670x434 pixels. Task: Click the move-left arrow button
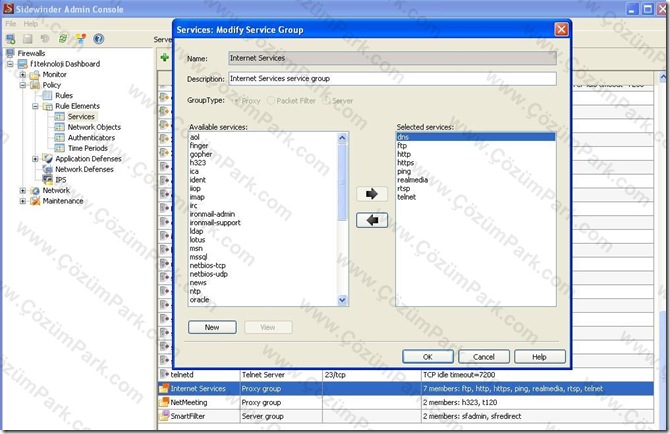coord(372,220)
